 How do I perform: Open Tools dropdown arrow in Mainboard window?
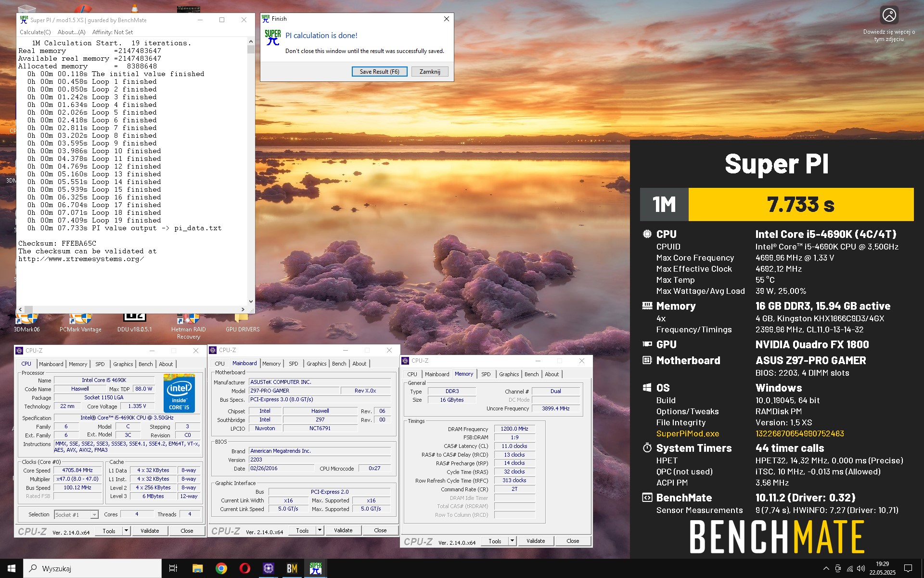pos(320,530)
